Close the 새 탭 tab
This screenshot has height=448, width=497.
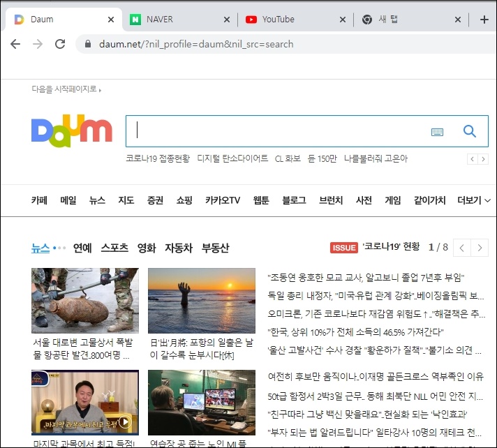[x=458, y=20]
